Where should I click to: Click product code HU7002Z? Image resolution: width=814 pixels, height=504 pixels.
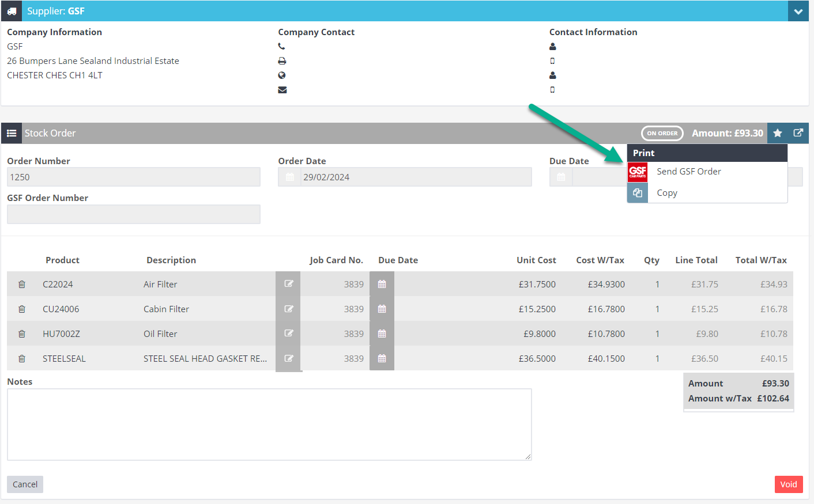pos(61,334)
